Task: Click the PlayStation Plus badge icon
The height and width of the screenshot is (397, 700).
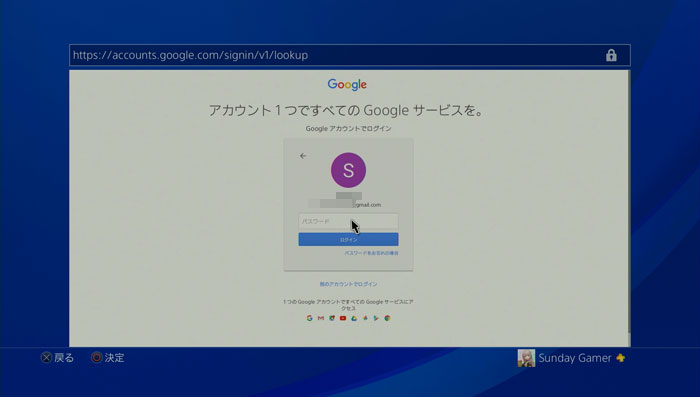Action: click(x=621, y=358)
